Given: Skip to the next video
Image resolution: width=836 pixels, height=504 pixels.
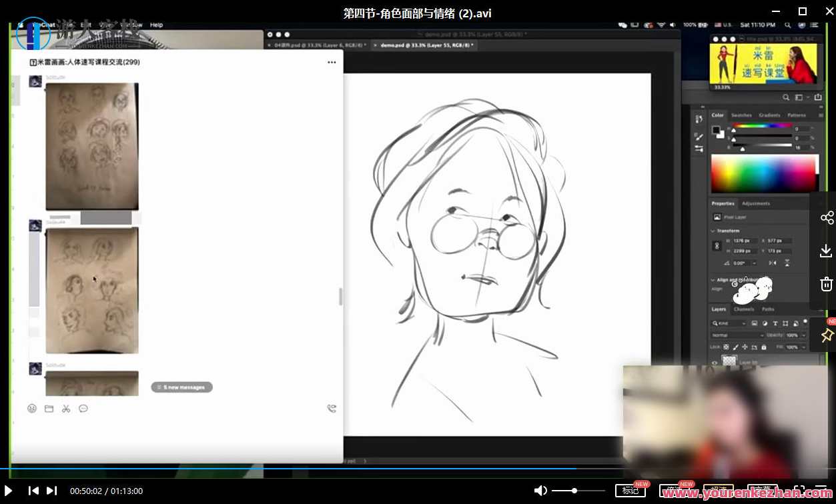Looking at the screenshot, I should coord(51,491).
